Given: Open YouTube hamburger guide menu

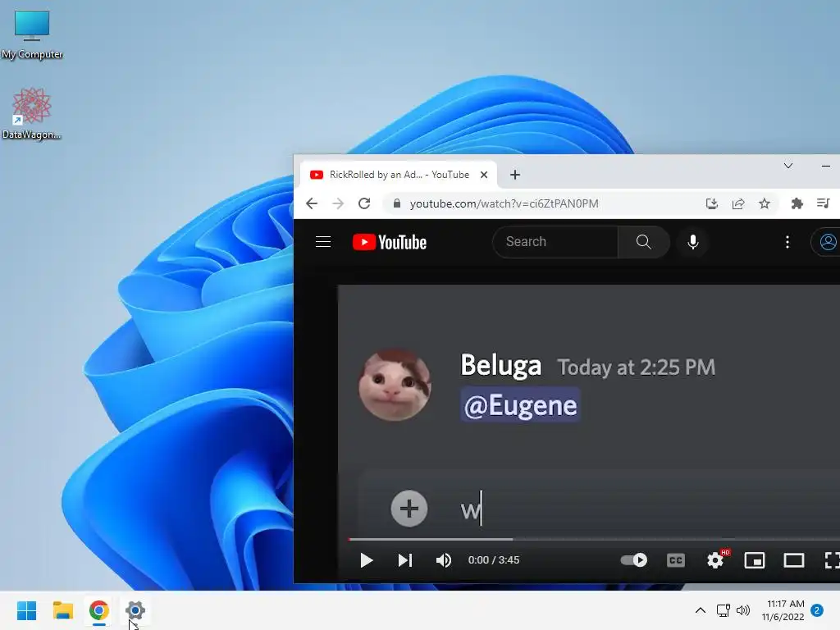Looking at the screenshot, I should (x=323, y=242).
